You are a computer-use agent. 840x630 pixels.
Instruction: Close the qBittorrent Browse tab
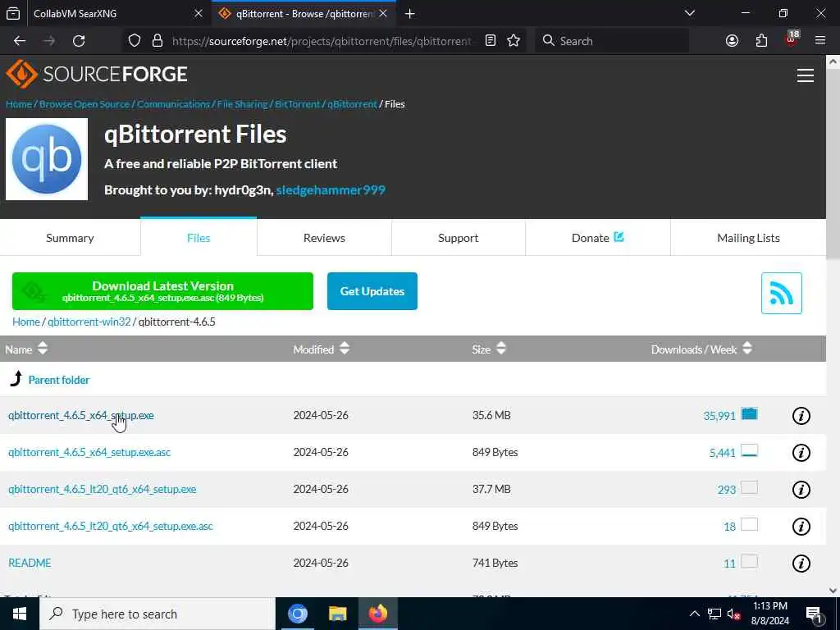pos(383,13)
